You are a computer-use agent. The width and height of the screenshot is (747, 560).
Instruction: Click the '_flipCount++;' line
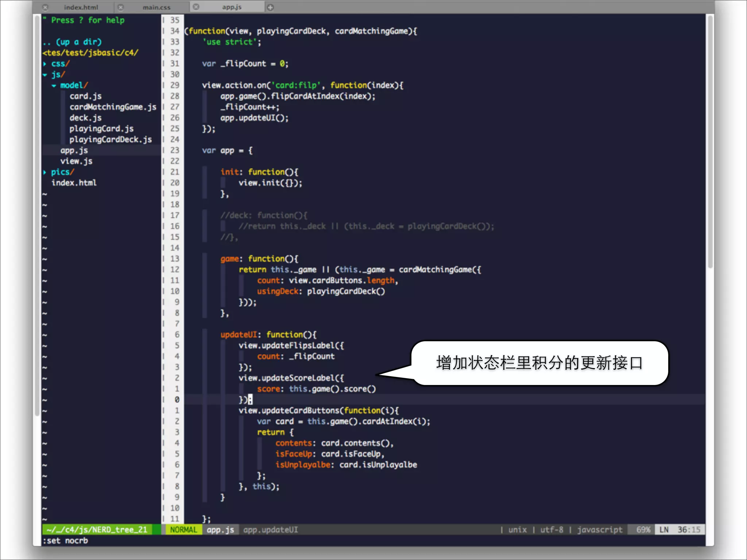(x=249, y=107)
